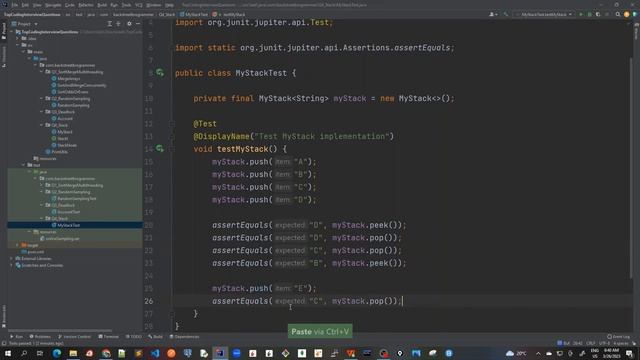Expand the target folder node

pos(18,245)
